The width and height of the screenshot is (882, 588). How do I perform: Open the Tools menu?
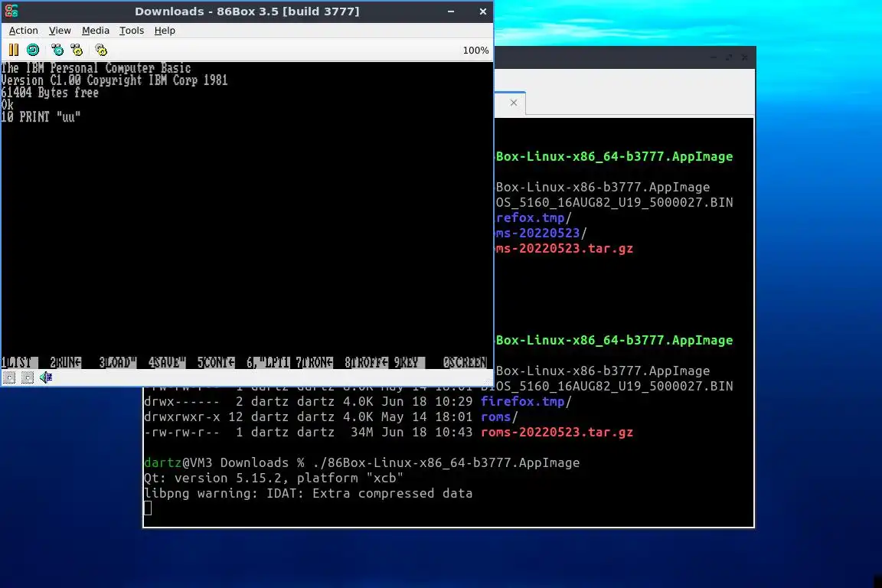[132, 31]
